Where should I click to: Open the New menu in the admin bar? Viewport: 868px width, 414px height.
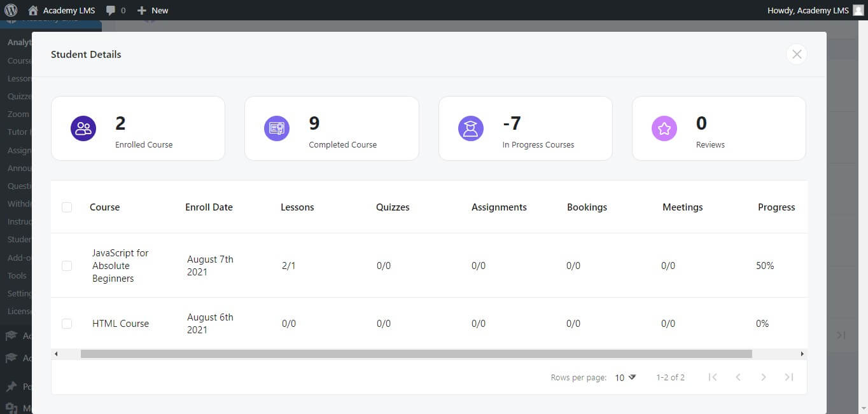pyautogui.click(x=152, y=10)
